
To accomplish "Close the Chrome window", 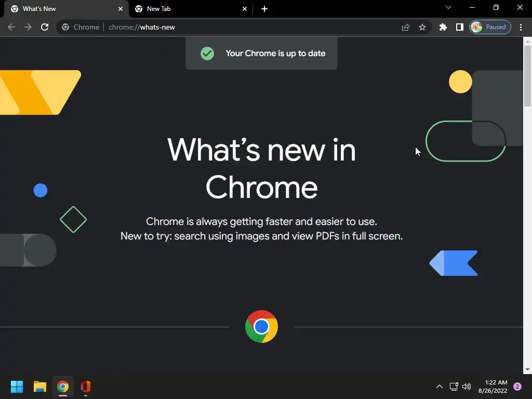I will click(x=520, y=7).
